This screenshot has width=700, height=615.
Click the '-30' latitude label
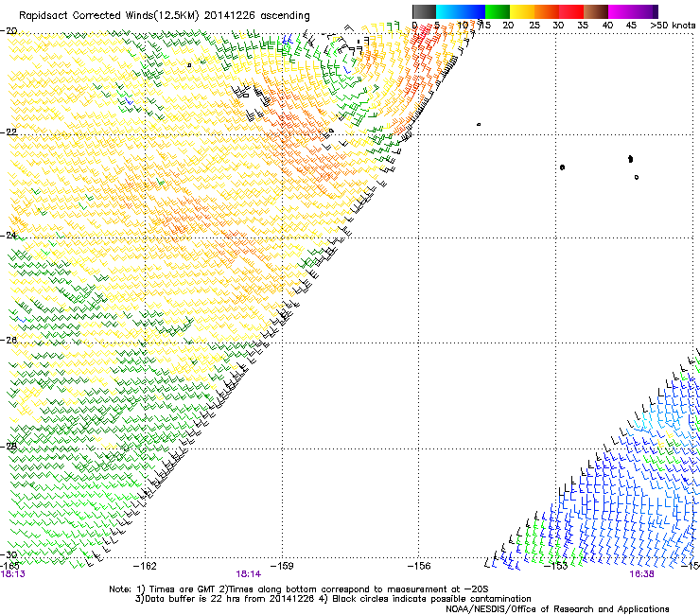(9, 555)
